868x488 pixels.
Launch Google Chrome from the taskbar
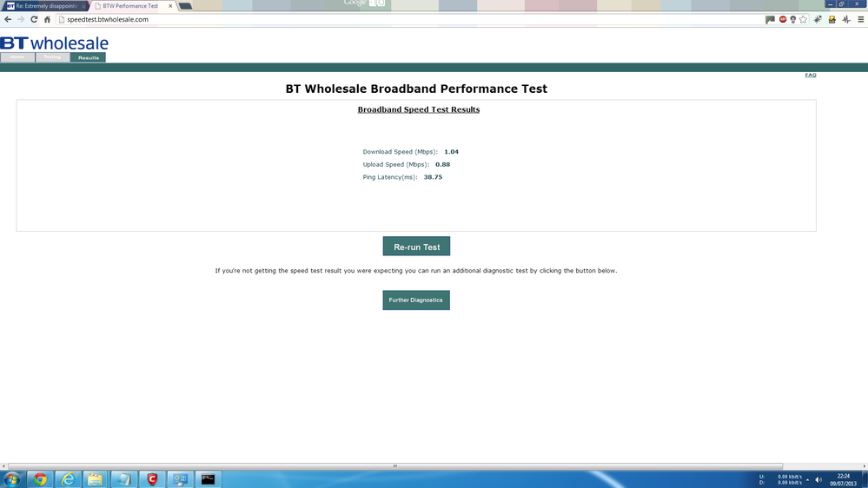(x=40, y=479)
